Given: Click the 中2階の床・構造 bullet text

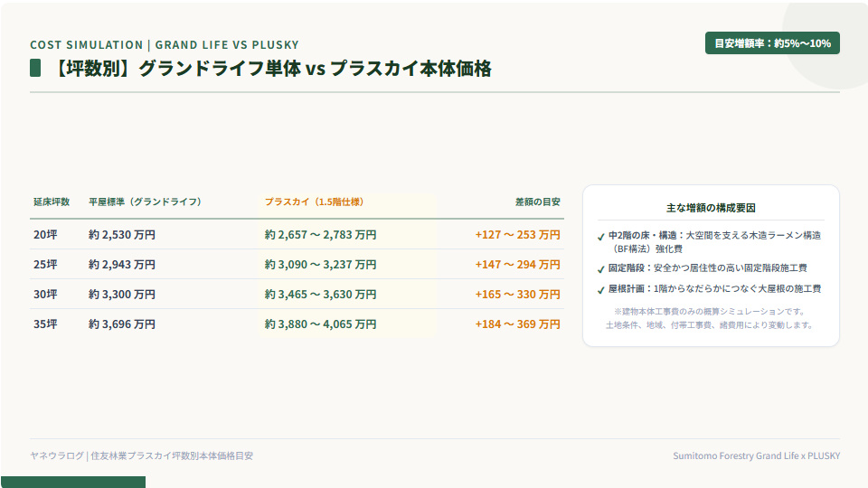Looking at the screenshot, I should click(x=714, y=242).
